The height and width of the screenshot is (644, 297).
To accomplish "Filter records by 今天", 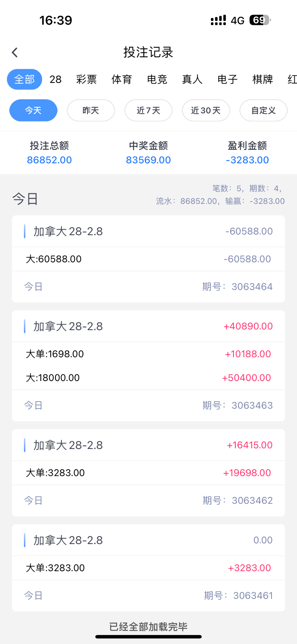I will click(x=33, y=110).
